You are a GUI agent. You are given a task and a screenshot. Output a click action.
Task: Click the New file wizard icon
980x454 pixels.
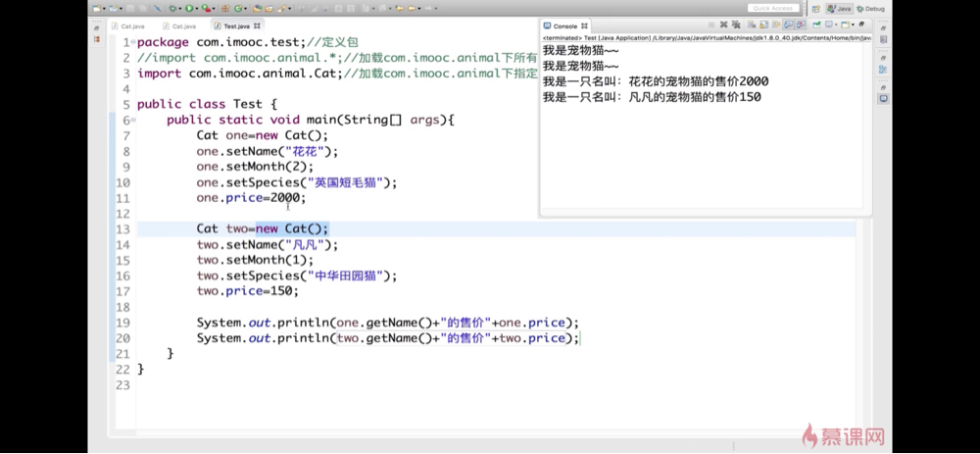(97, 9)
